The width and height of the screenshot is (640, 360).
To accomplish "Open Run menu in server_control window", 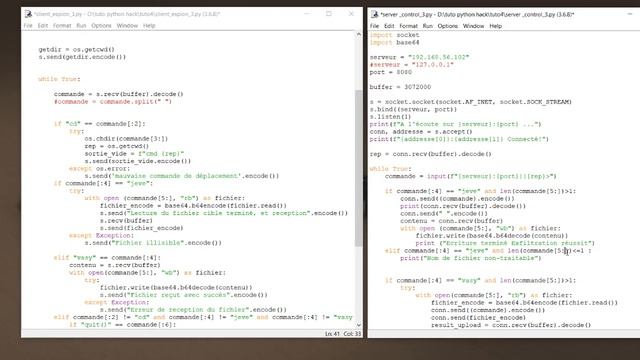I will click(427, 26).
